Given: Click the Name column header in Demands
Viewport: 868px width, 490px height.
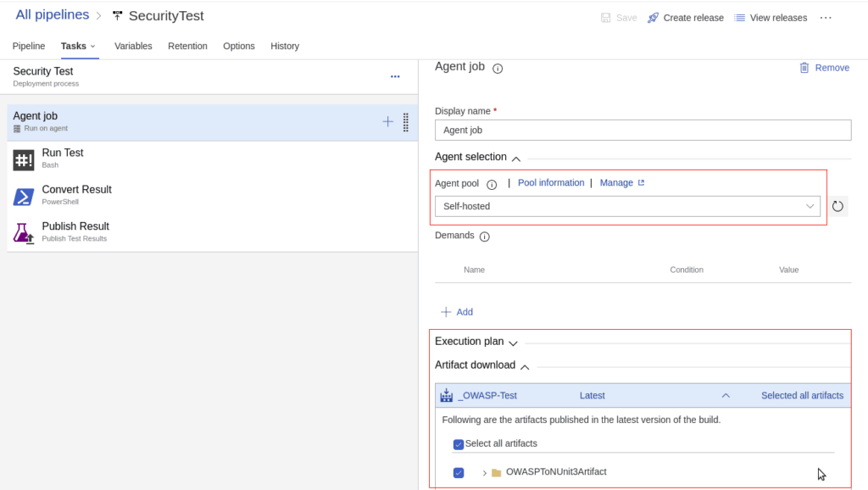Looking at the screenshot, I should [474, 270].
